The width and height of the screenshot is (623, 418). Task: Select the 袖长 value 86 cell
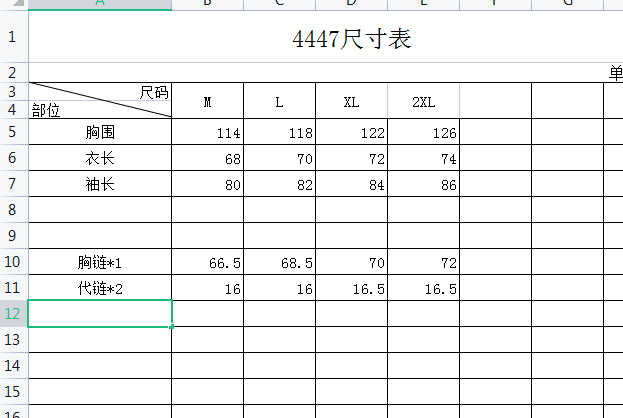(x=423, y=184)
